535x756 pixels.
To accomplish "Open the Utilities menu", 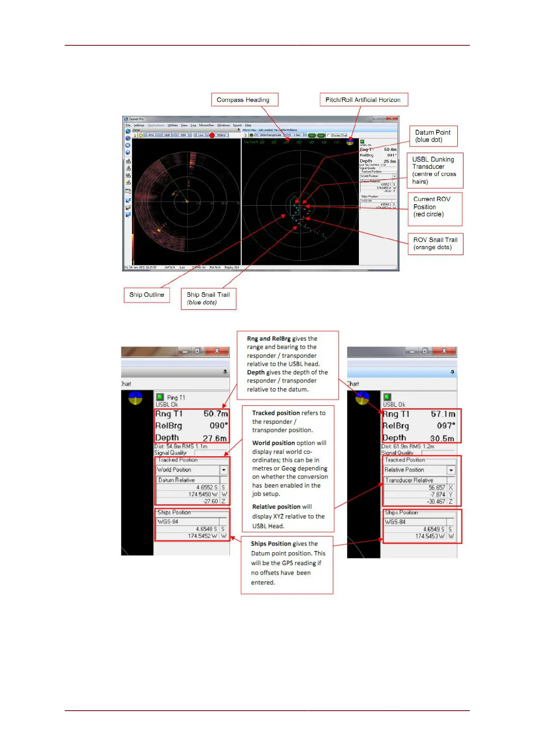I will [173, 125].
